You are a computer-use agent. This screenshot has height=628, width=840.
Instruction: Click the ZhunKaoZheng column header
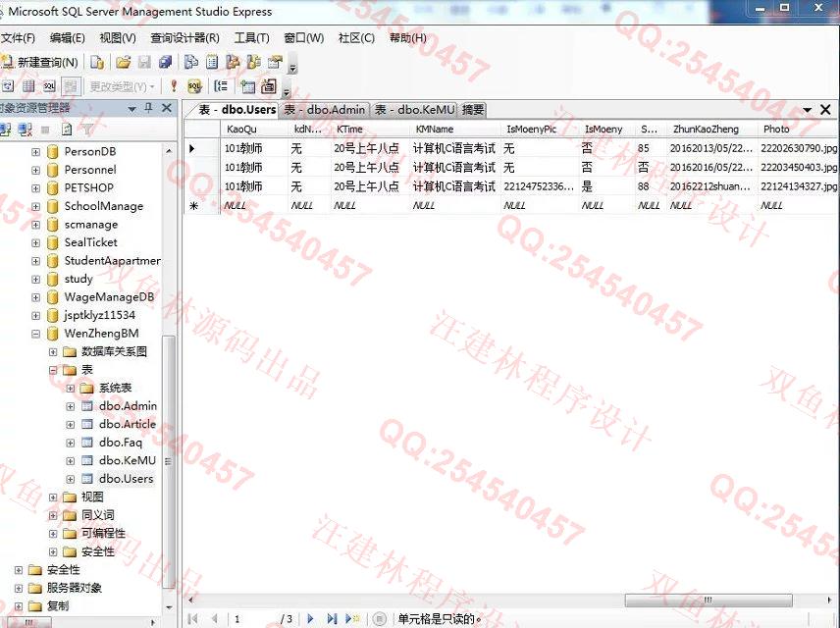[x=710, y=130]
